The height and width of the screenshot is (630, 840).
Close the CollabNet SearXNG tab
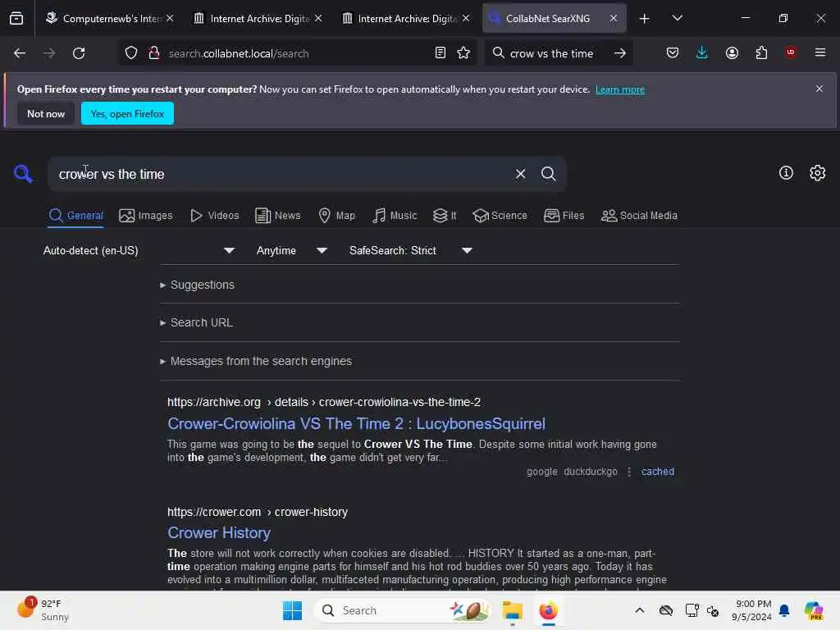614,18
